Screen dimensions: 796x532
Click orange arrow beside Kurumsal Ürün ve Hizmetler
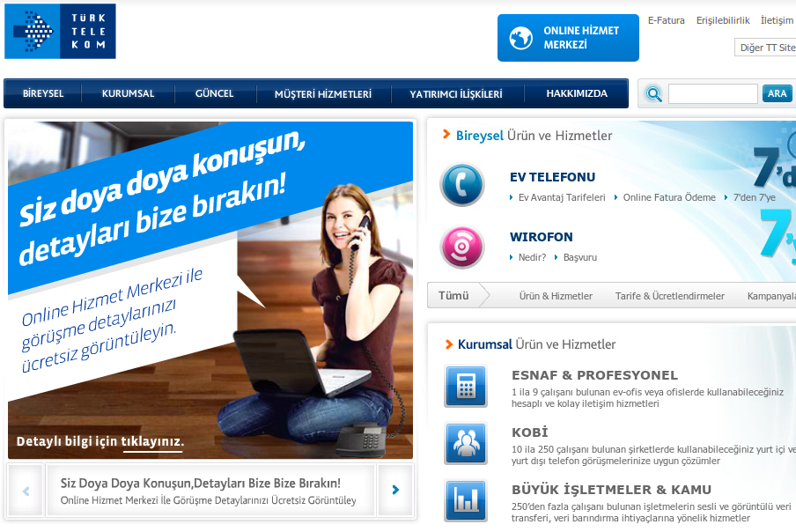point(449,344)
